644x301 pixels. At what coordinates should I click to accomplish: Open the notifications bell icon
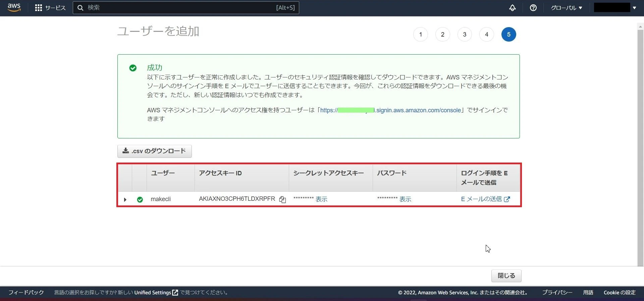(x=513, y=8)
